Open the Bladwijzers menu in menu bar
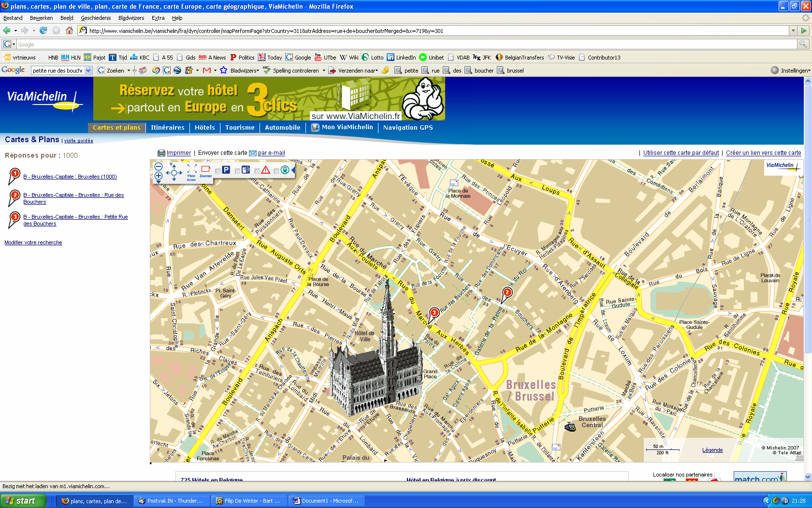The width and height of the screenshot is (812, 508). 131,18
